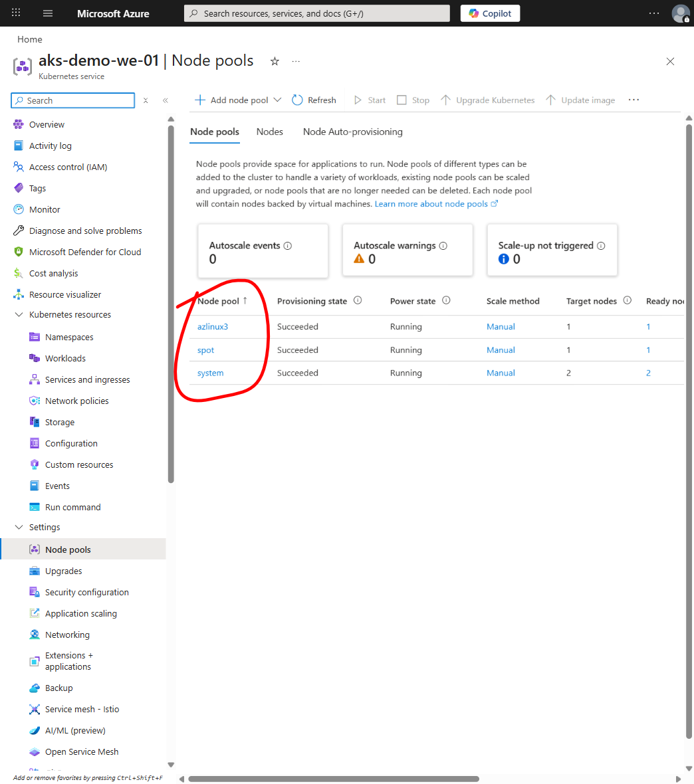Viewport: 694px width, 784px height.
Task: Select Node pools in the sidebar
Action: click(84, 549)
